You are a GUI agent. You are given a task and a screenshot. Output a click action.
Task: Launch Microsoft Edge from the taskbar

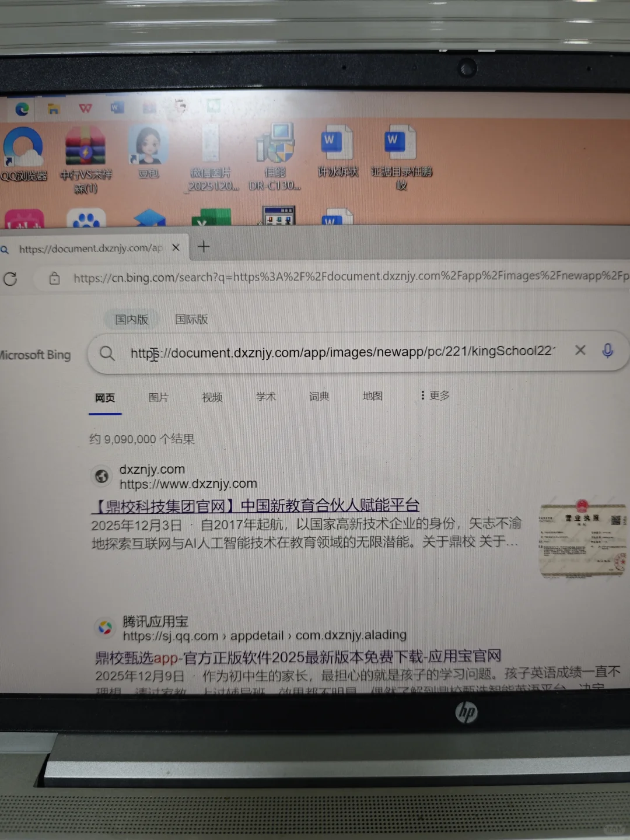coord(22,108)
